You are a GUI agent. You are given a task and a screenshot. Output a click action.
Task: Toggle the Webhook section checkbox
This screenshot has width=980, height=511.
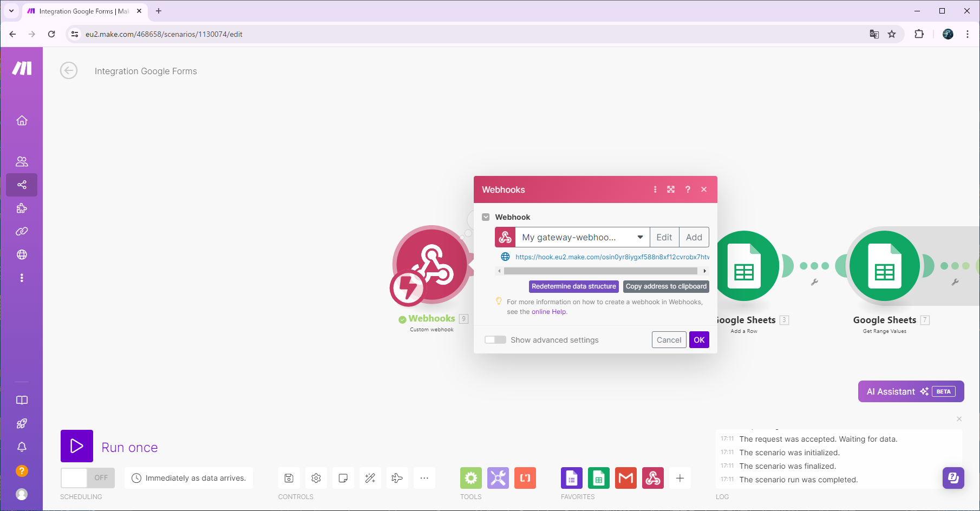(x=486, y=217)
